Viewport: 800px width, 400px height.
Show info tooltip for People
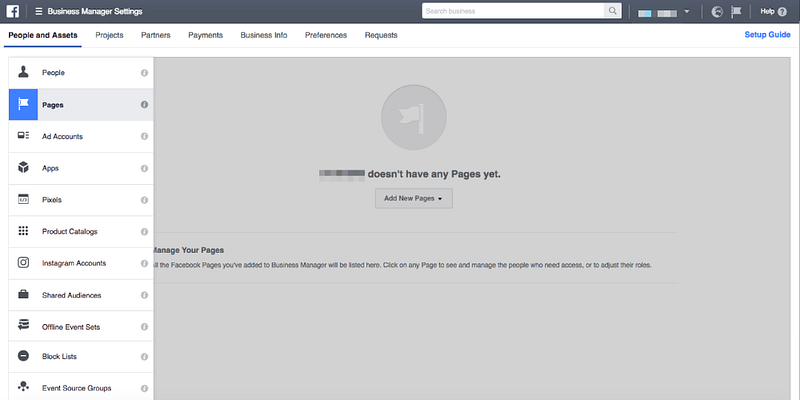coord(144,73)
